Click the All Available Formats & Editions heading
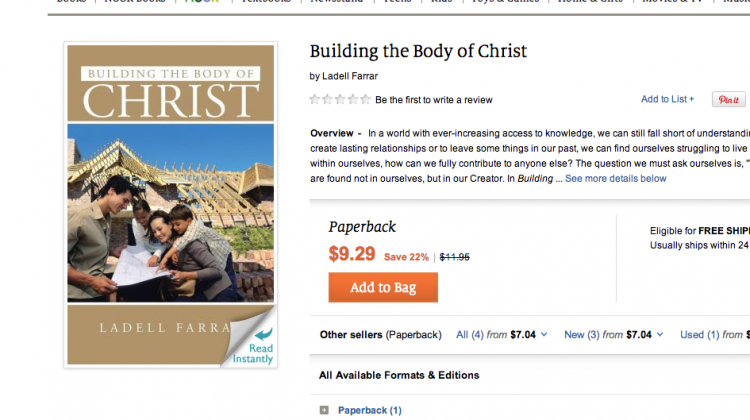Viewport: 750px width, 420px height. (x=399, y=375)
